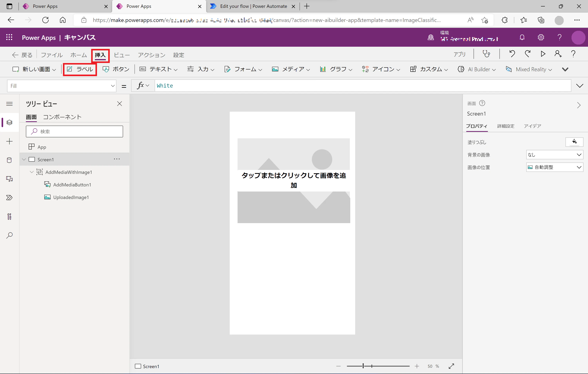Open the Data cylinder icon in sidebar
The image size is (588, 374).
coord(9,160)
